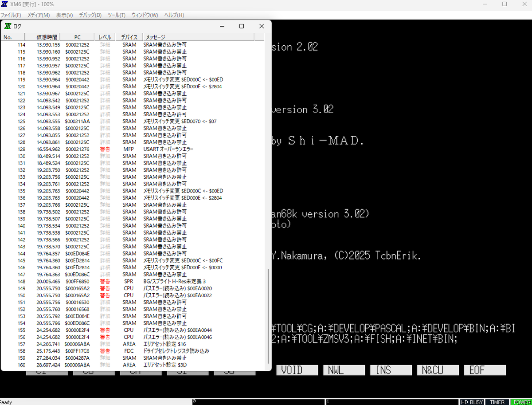Click the NWL function key label
The image size is (532, 405).
click(344, 370)
